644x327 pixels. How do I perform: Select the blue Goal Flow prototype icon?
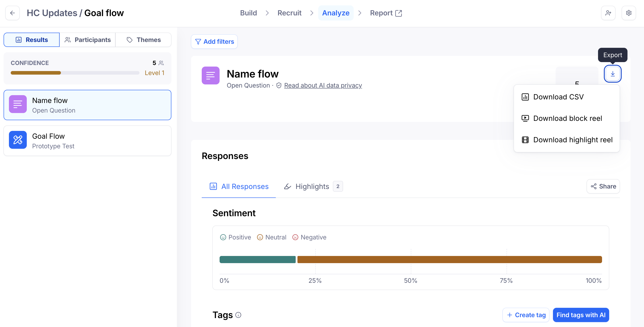(x=18, y=140)
